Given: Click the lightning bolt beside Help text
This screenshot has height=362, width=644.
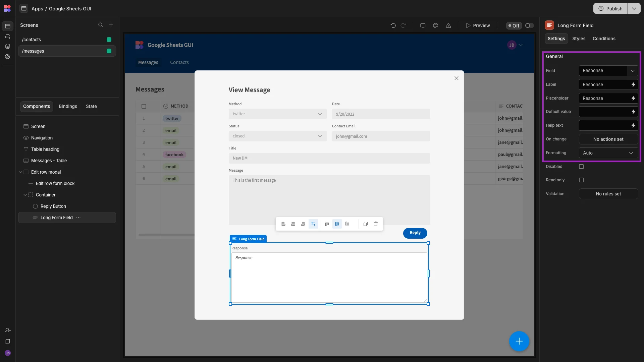Looking at the screenshot, I should coord(633,125).
